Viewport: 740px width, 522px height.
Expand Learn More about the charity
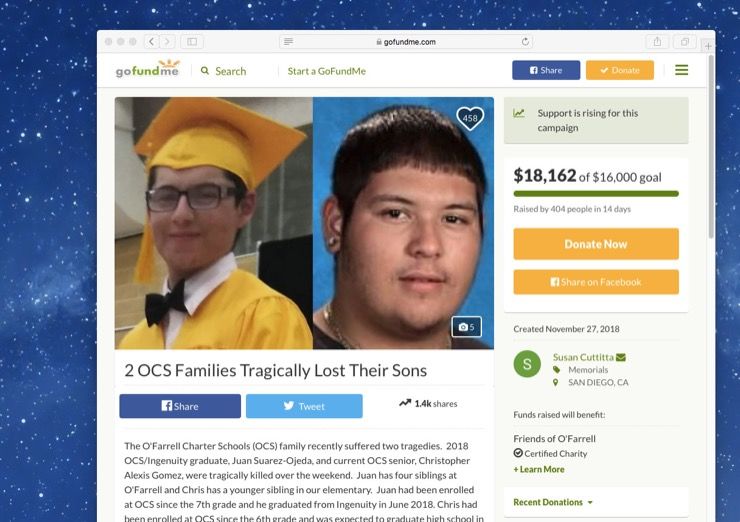point(539,469)
